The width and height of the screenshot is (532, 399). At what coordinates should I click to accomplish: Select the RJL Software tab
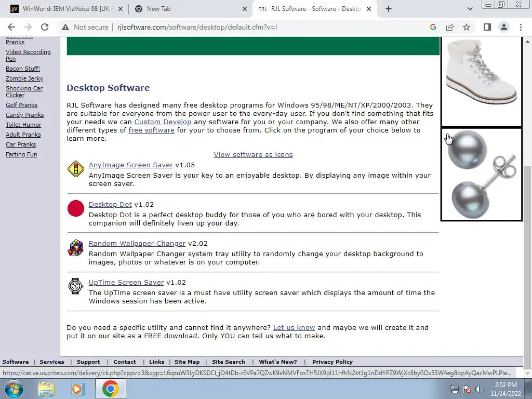(314, 9)
